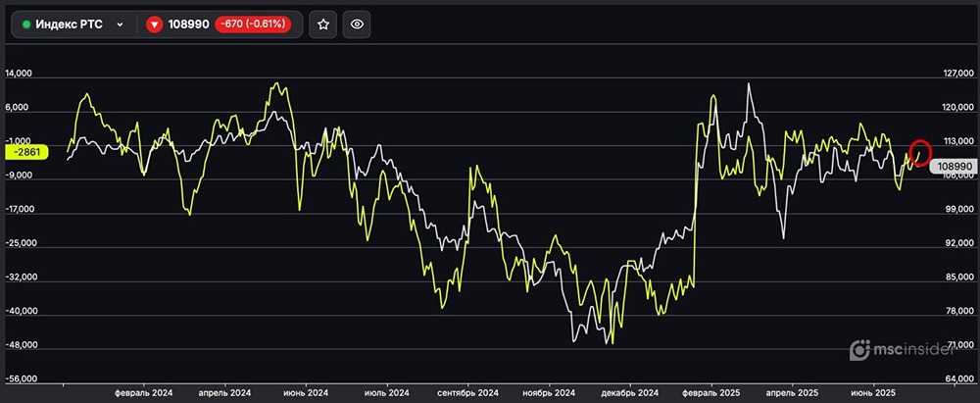The image size is (980, 403).
Task: Expand the Индекс РТС chevron arrow
Action: tap(120, 25)
